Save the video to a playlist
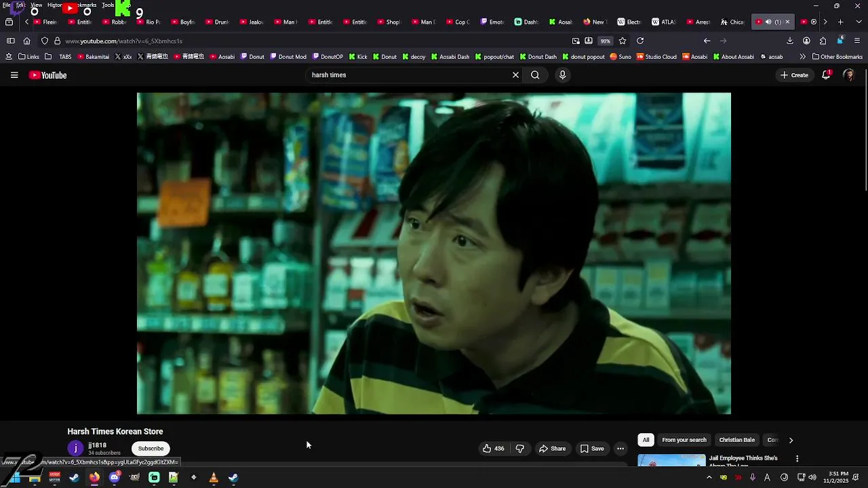The height and width of the screenshot is (488, 868). coord(592,449)
